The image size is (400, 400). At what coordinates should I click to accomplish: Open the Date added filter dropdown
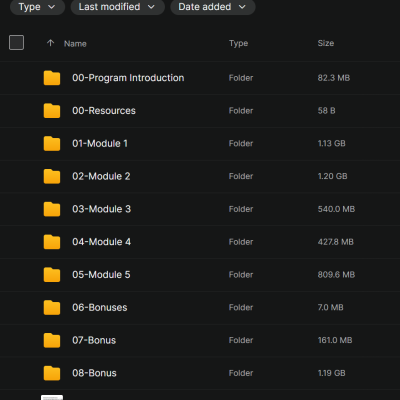point(213,7)
